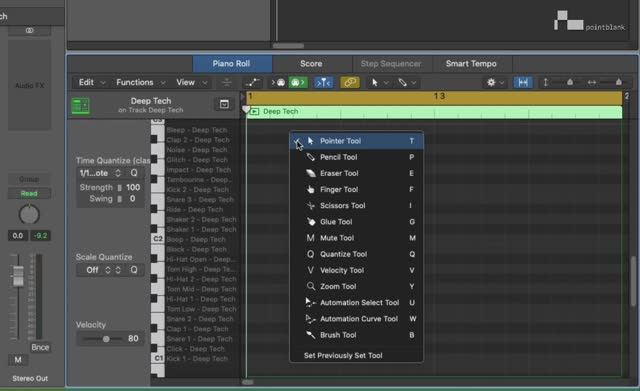The image size is (640, 391).
Task: Choose Eraser Tool in the tool menu
Action: coord(356,173)
